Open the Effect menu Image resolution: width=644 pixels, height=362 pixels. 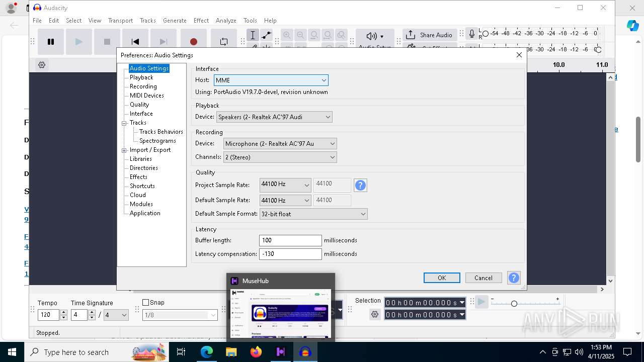point(201,21)
